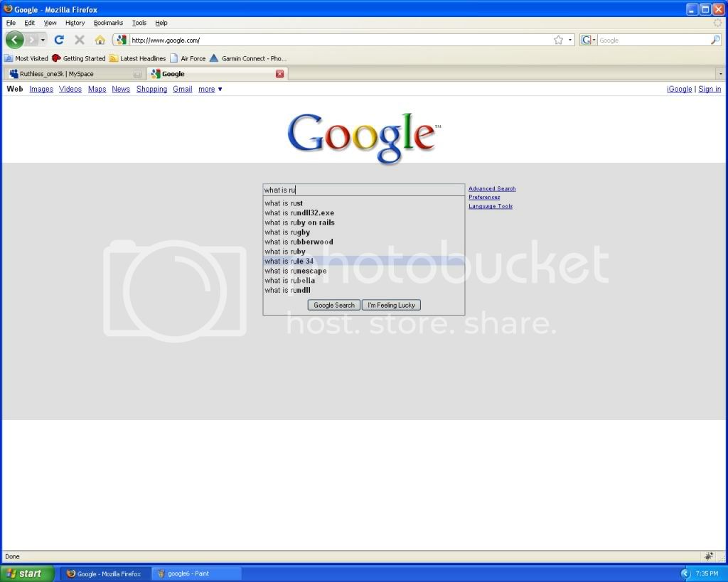Screen dimensions: 728x582
Task: Open the History menu
Action: pos(75,23)
